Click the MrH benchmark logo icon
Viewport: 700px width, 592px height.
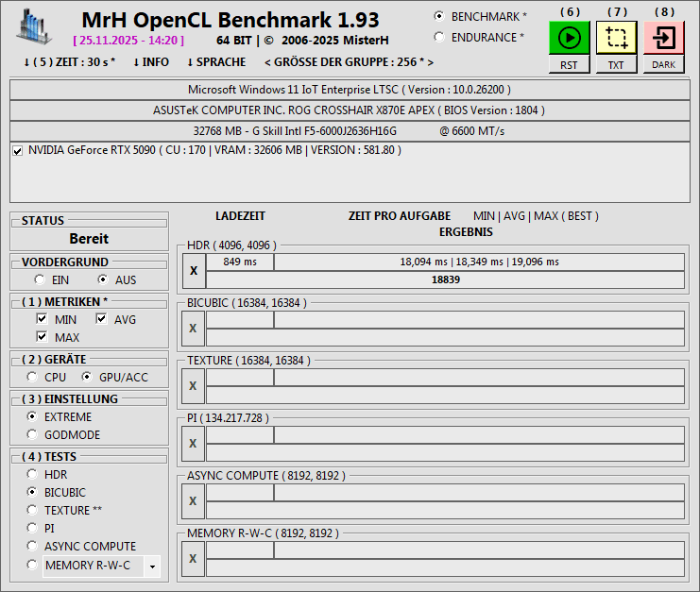click(34, 27)
